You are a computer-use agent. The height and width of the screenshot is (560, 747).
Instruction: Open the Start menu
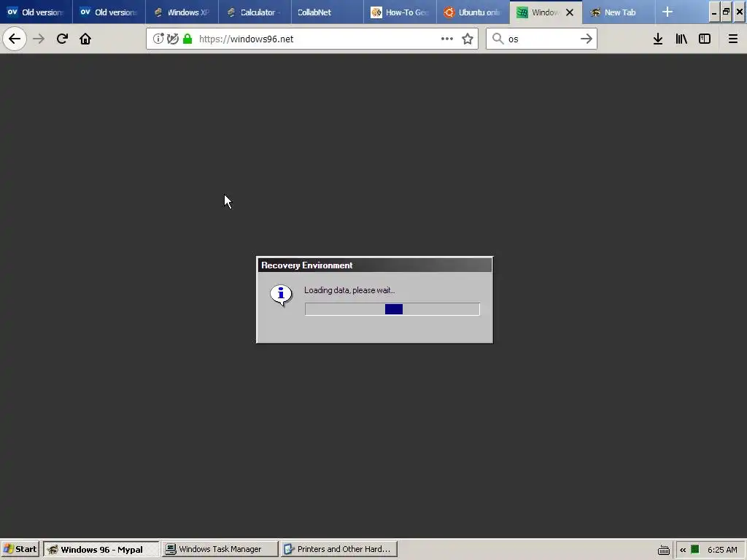click(x=20, y=549)
